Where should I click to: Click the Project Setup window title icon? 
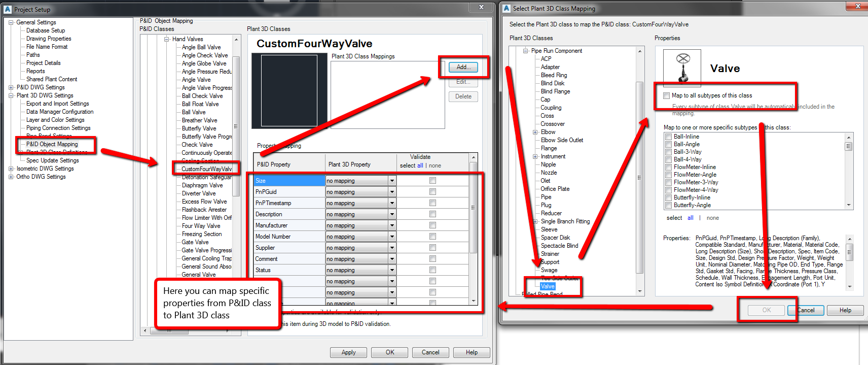tap(7, 9)
